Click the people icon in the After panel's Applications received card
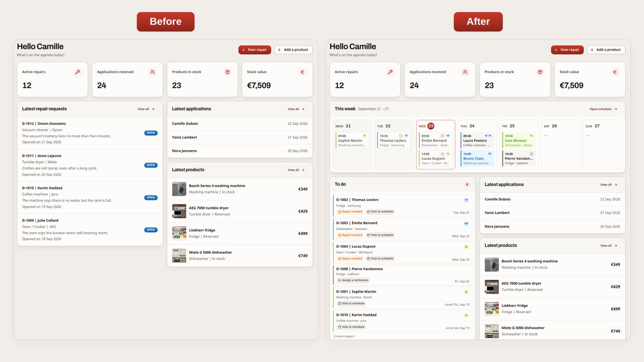The image size is (644, 362). tap(465, 72)
